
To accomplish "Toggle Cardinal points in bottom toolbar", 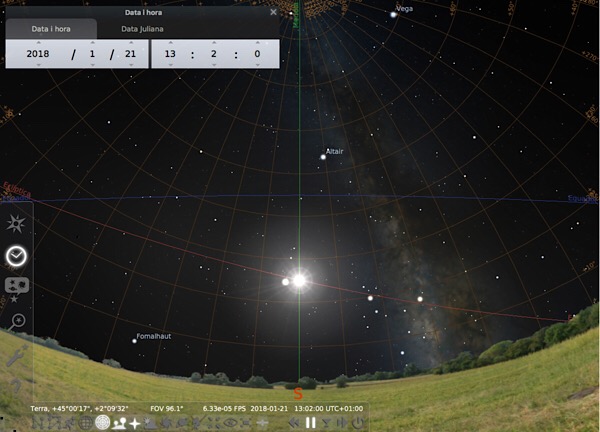I will click(135, 423).
